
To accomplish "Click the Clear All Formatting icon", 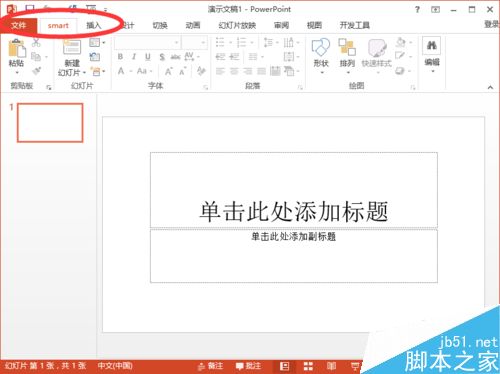I will click(x=201, y=71).
